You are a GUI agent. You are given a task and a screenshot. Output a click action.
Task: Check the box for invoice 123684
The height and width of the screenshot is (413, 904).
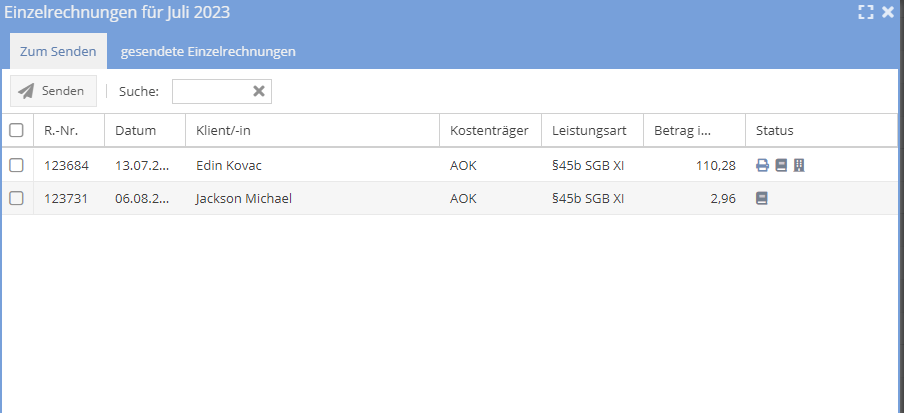pos(16,165)
